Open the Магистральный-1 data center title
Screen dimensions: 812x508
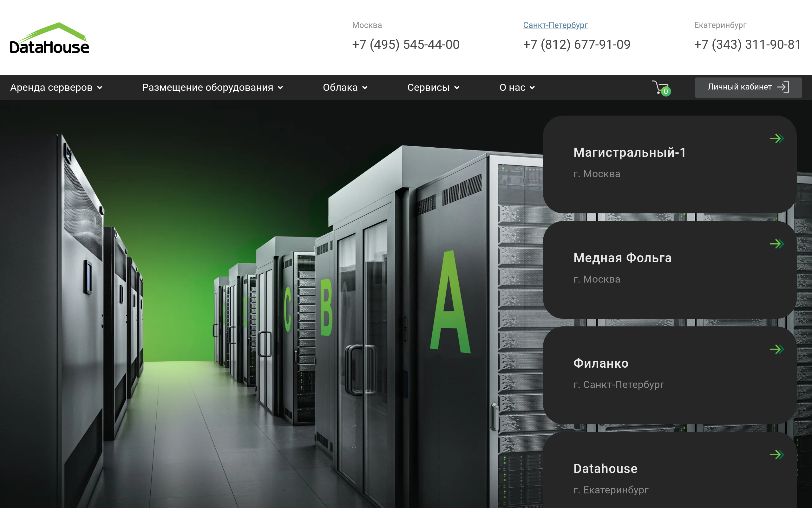click(630, 152)
